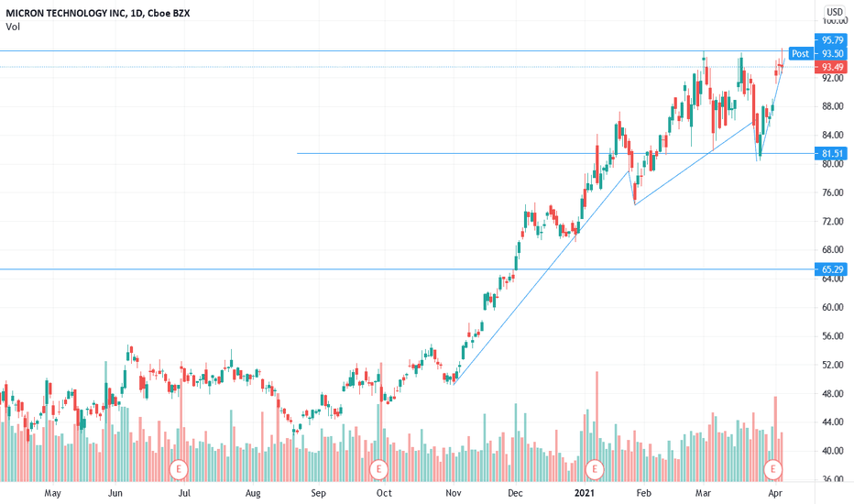Viewport: 854px width, 504px height.
Task: Click the 44.00 price axis value
Action: pyautogui.click(x=832, y=422)
